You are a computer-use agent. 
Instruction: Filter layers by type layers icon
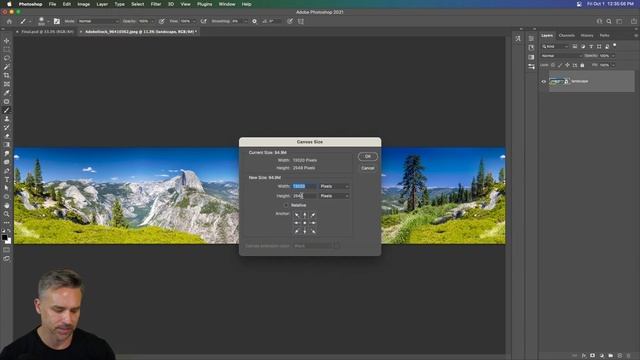pyautogui.click(x=591, y=47)
